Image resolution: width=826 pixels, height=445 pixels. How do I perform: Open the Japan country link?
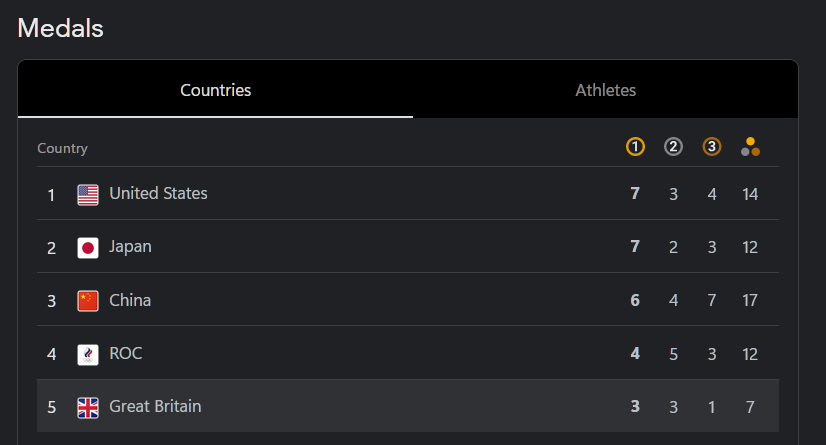point(130,246)
